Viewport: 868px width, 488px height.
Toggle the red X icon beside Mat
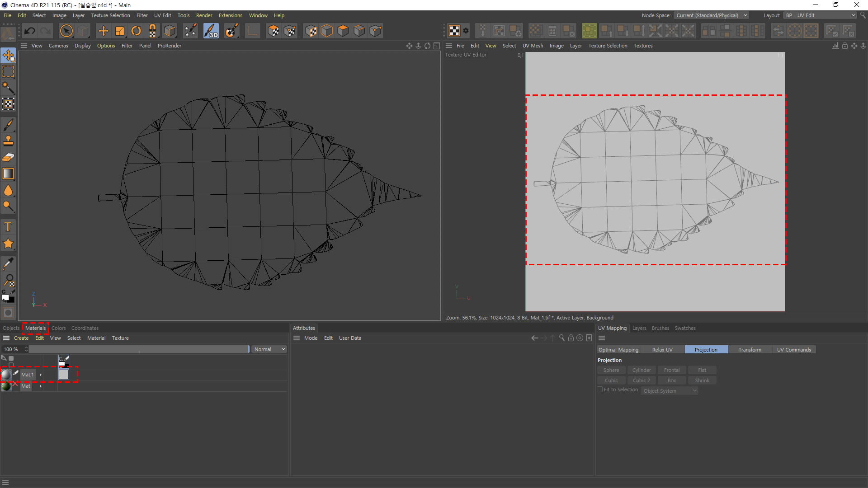pos(15,384)
